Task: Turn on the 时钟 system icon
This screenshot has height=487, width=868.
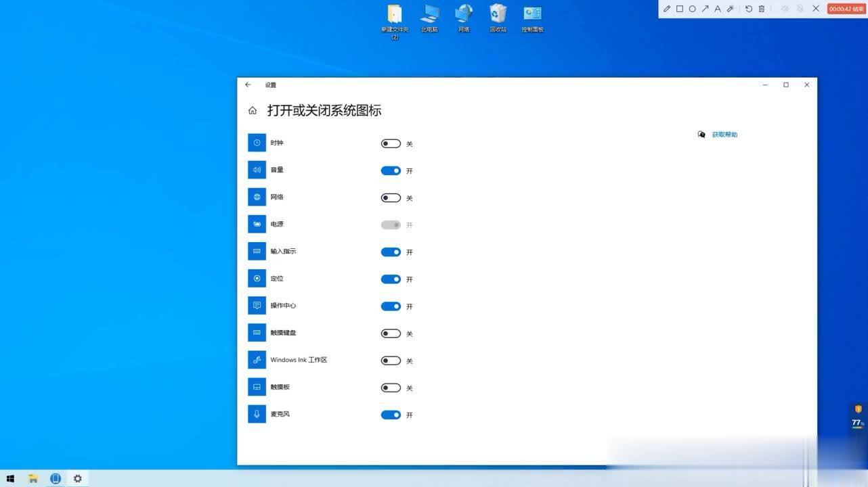Action: 391,143
